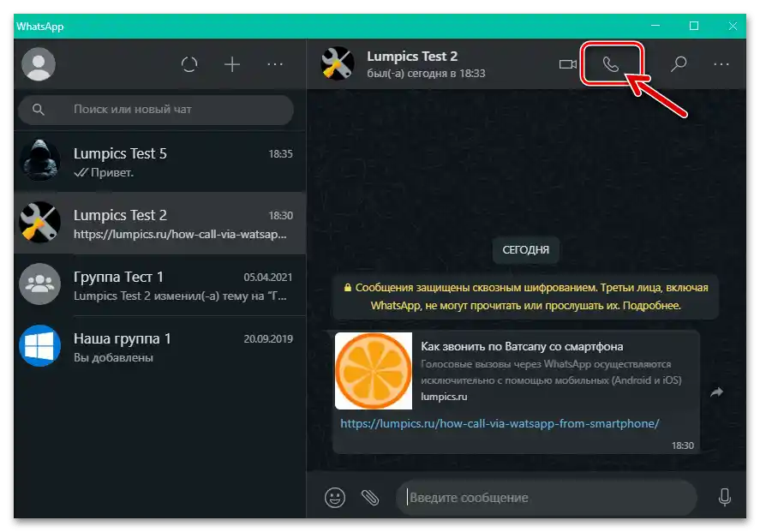
Task: Open the Группа Тест 1 group chat
Action: (160, 285)
